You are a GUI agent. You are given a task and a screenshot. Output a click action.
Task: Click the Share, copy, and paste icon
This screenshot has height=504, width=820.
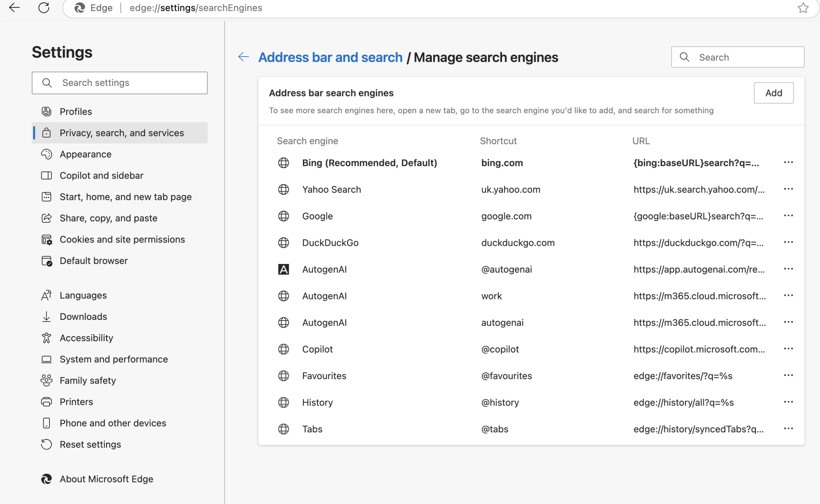[46, 218]
